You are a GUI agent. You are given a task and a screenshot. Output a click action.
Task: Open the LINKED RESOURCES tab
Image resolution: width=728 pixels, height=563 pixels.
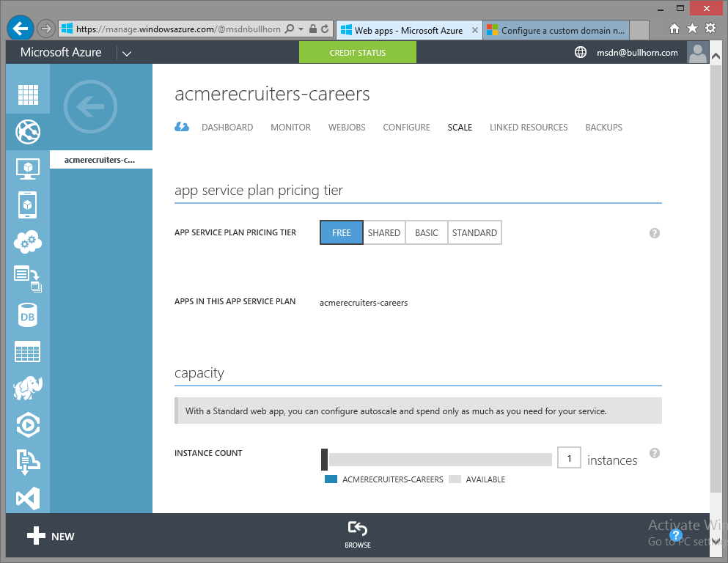click(529, 127)
